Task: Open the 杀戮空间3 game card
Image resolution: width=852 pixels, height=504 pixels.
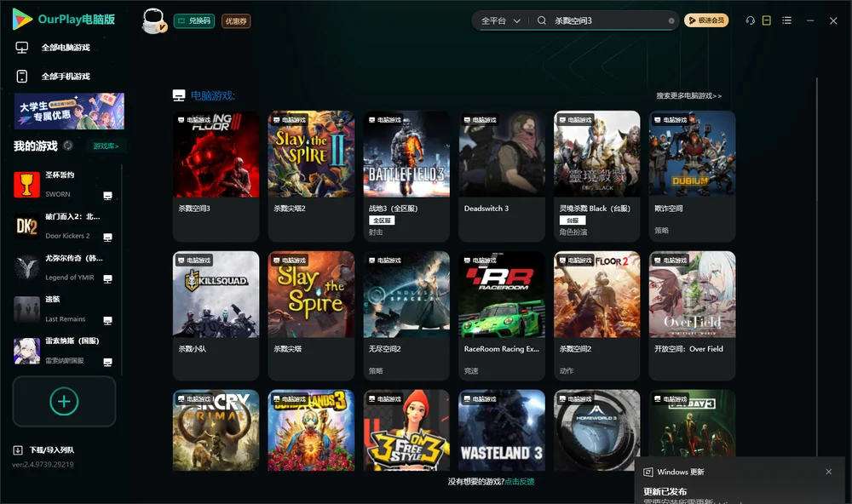Action: 216,176
